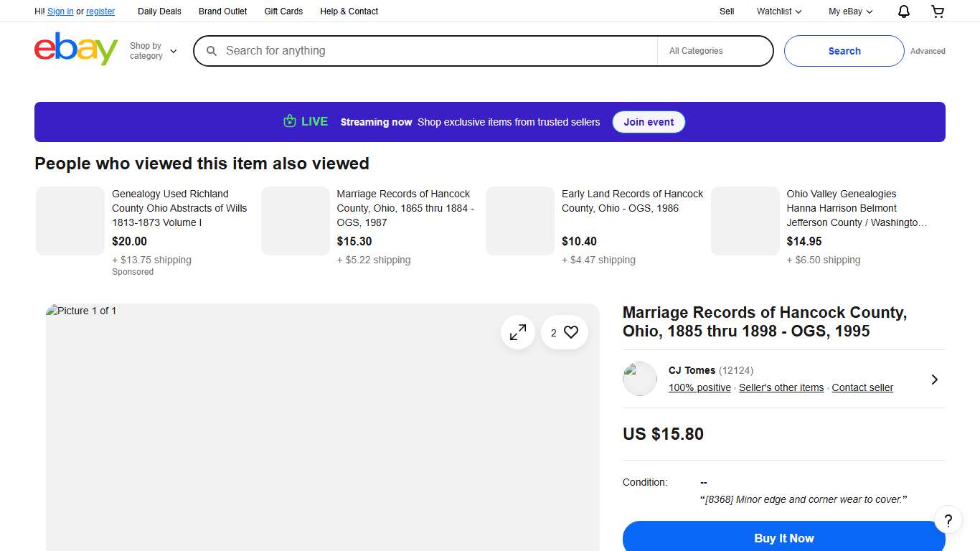Open the help question mark button
The width and height of the screenshot is (980, 551).
pos(948,520)
